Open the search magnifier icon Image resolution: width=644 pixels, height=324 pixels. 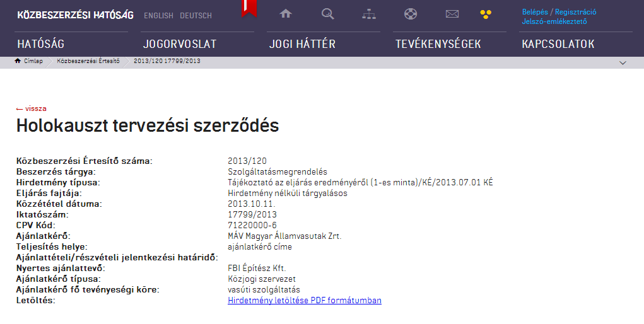pos(327,14)
